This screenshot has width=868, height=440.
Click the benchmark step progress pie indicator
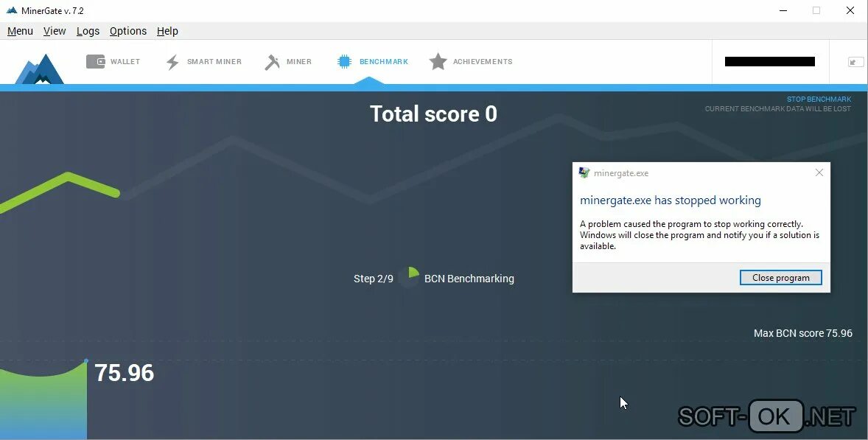coord(409,277)
